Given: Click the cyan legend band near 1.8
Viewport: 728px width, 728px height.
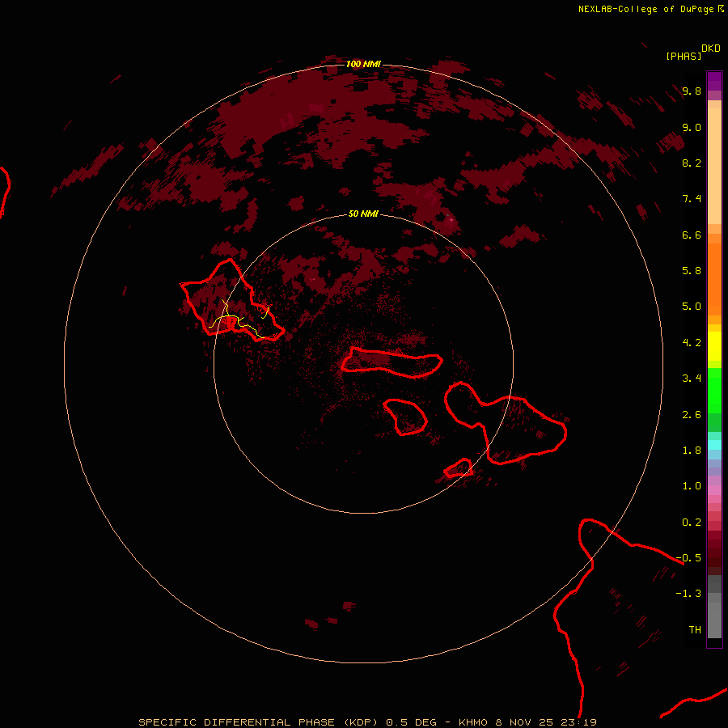Looking at the screenshot, I should [714, 445].
